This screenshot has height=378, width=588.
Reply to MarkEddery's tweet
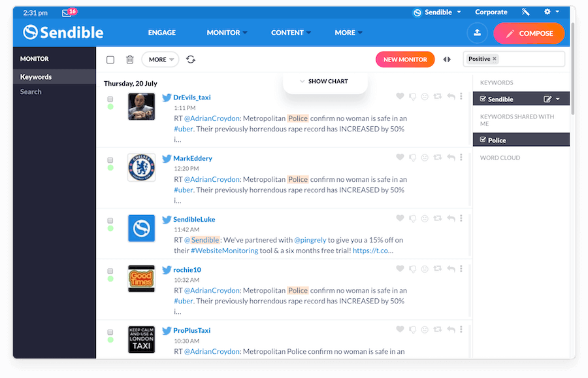451,157
